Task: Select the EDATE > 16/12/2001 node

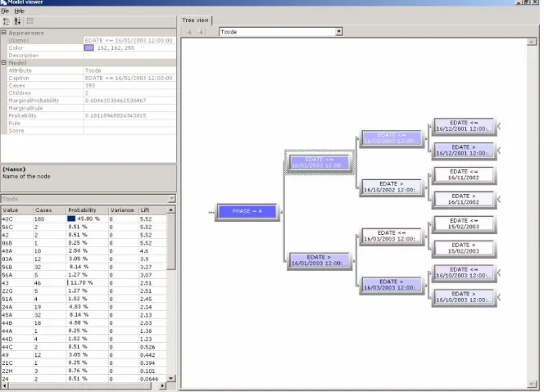Action: click(464, 150)
